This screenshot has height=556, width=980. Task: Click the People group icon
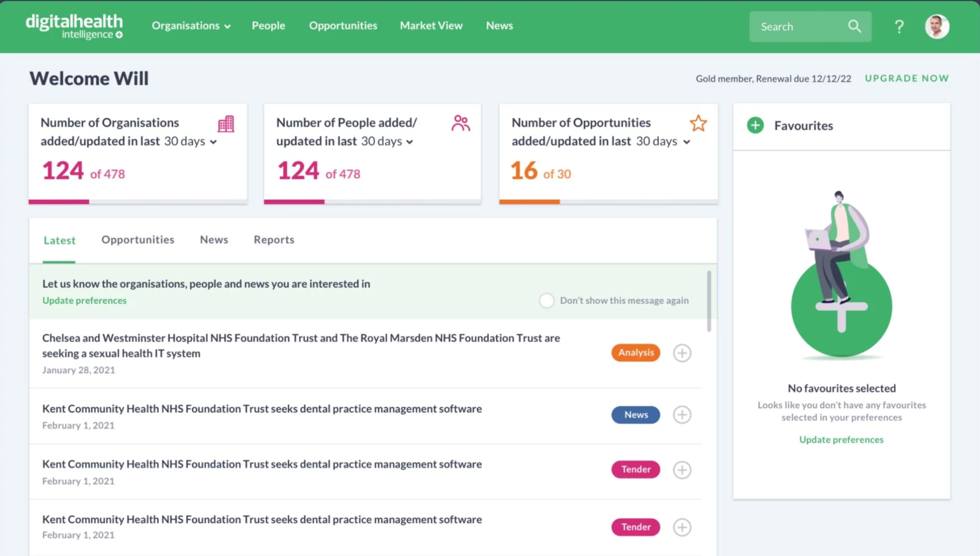click(461, 123)
